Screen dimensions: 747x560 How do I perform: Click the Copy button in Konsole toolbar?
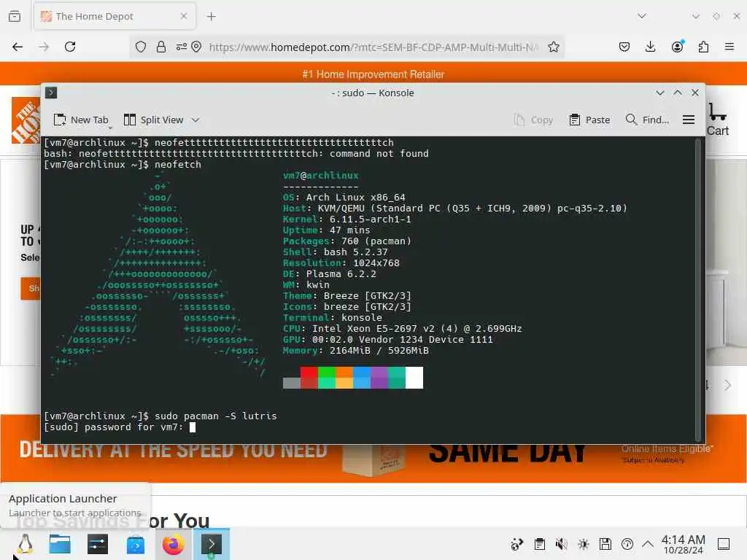click(533, 120)
